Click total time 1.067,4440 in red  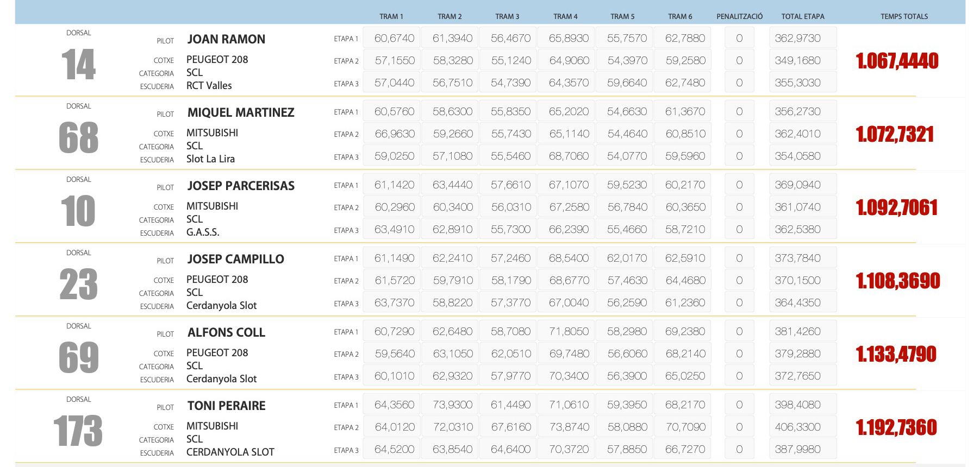(x=897, y=61)
